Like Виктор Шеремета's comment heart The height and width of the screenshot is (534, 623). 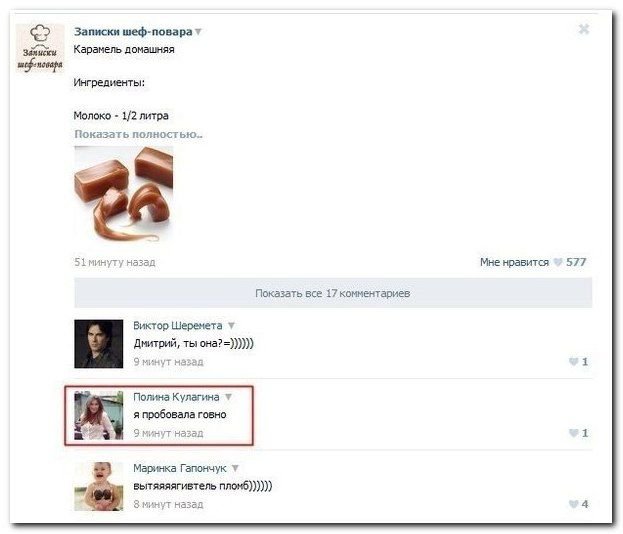[x=573, y=362]
